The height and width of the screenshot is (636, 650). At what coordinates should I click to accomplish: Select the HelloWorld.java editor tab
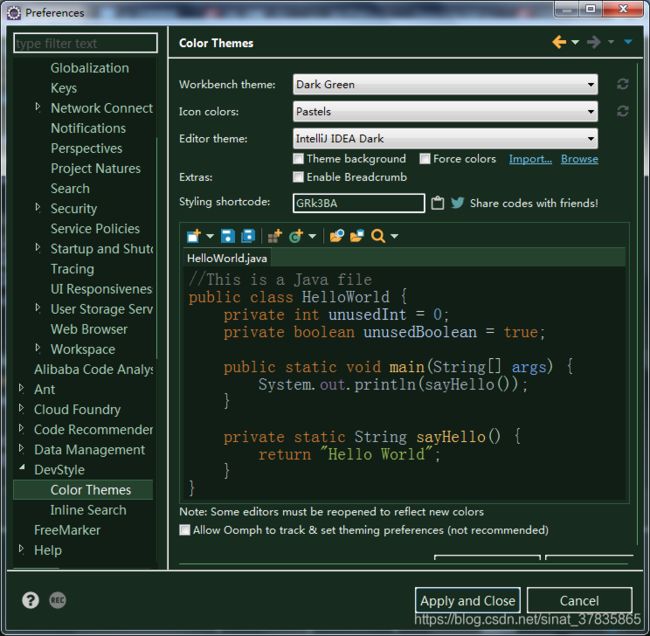[227, 258]
